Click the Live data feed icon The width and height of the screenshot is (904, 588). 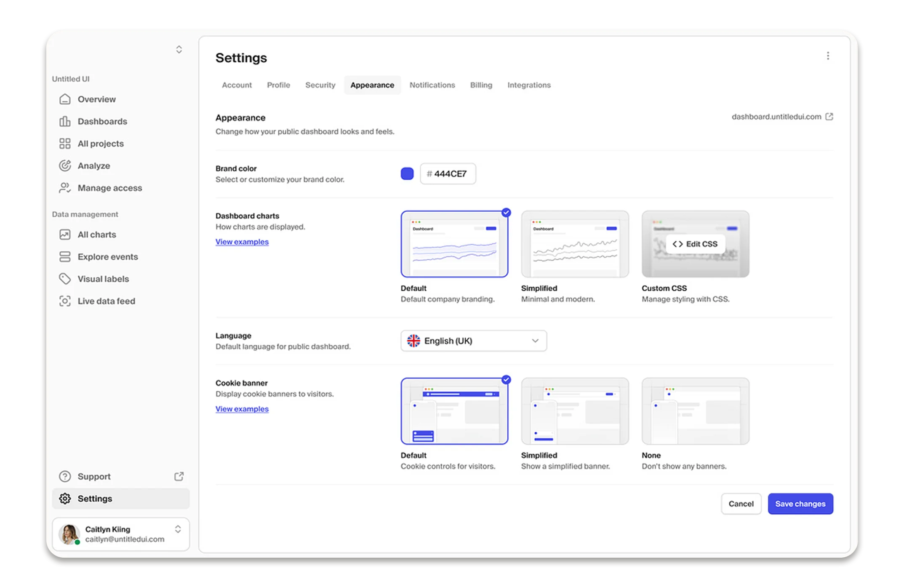[65, 301]
